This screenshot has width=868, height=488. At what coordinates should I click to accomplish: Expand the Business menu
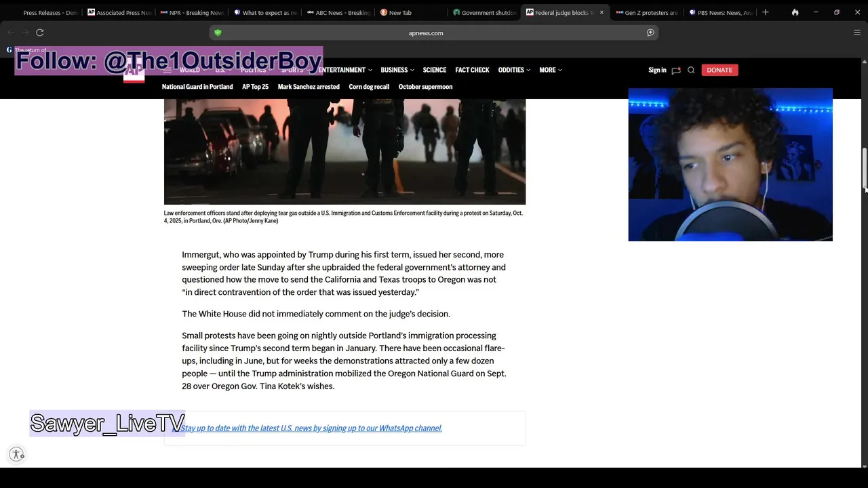(397, 70)
